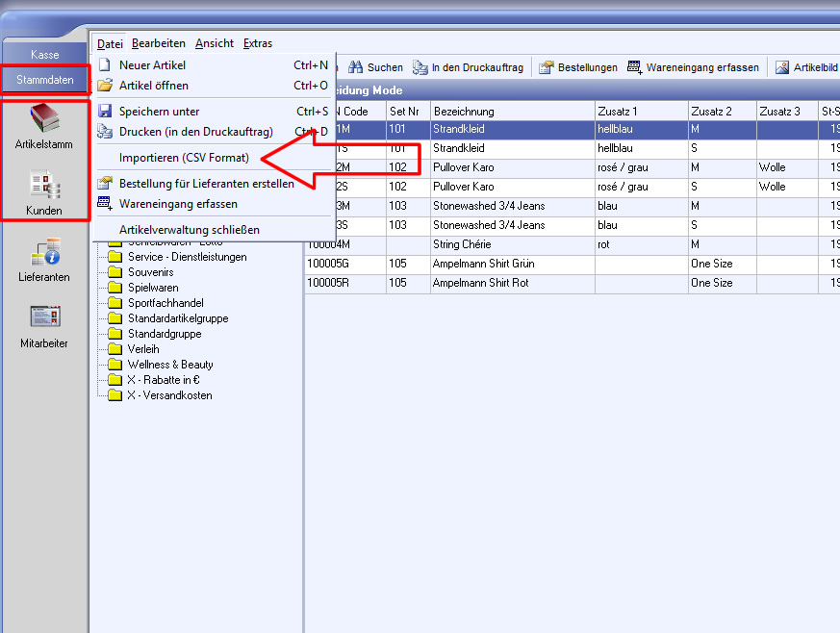Screen dimensions: 840x633
Task: Open the Bearbeiten menu
Action: click(x=159, y=43)
